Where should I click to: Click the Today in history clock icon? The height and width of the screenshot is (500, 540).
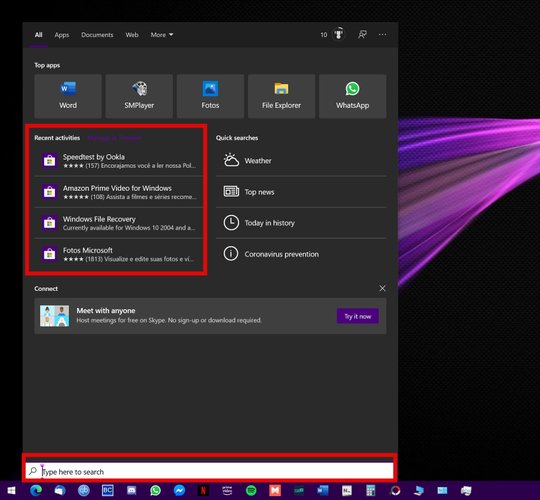pos(231,222)
